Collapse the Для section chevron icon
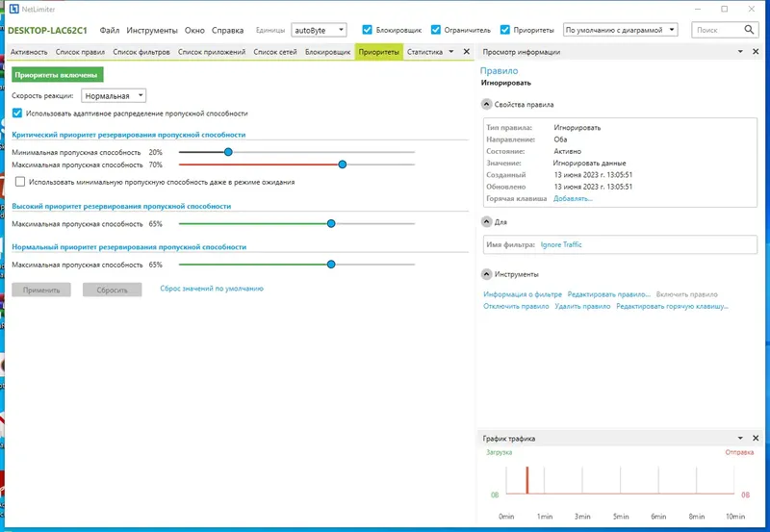This screenshot has height=532, width=770. click(486, 222)
